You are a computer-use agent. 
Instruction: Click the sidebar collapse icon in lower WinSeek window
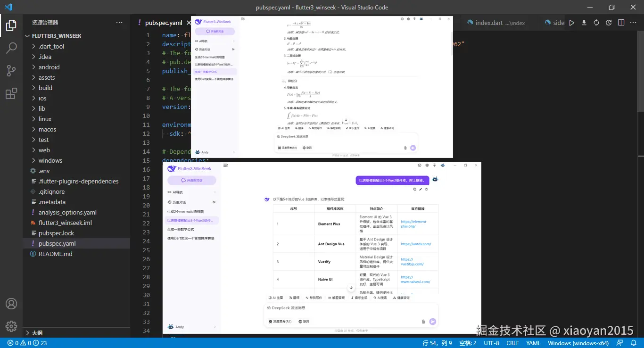coord(226,166)
